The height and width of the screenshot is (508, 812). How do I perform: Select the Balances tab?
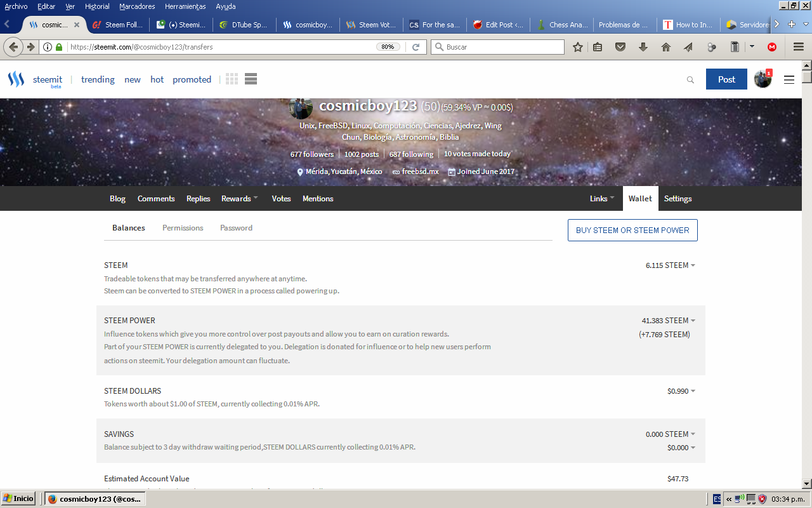click(x=129, y=228)
